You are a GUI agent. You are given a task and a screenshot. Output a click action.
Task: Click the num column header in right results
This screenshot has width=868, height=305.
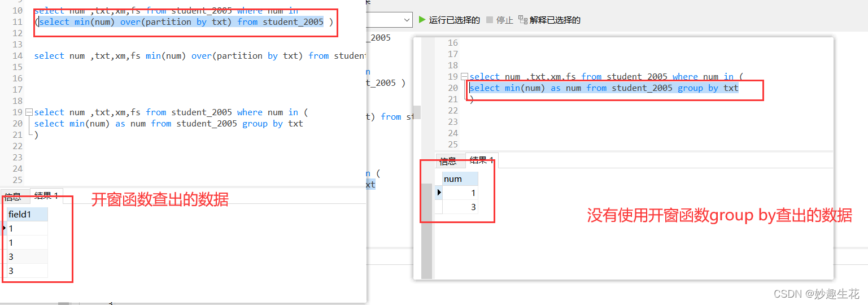pos(460,179)
